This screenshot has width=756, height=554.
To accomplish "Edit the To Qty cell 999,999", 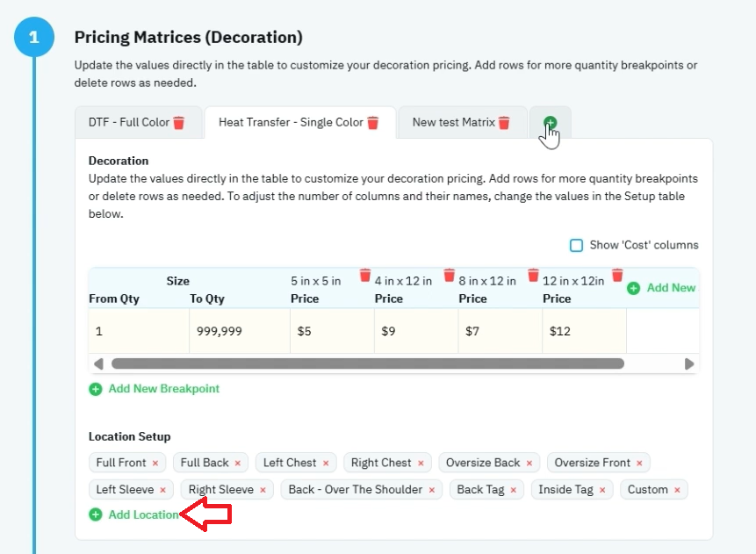I will pyautogui.click(x=240, y=331).
